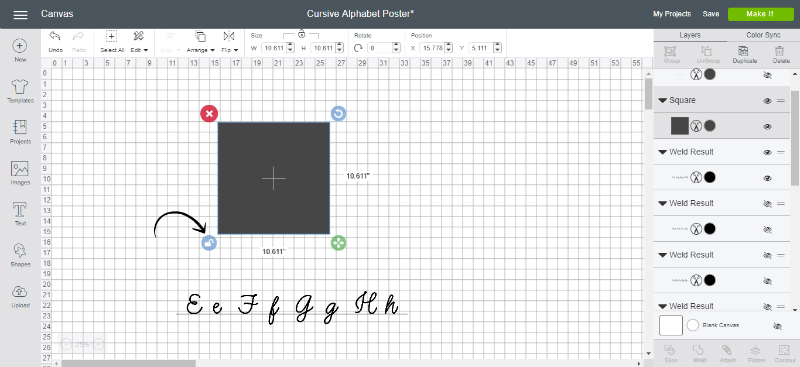Click the Rotate icon in toolbar
This screenshot has height=367, width=800.
[358, 48]
